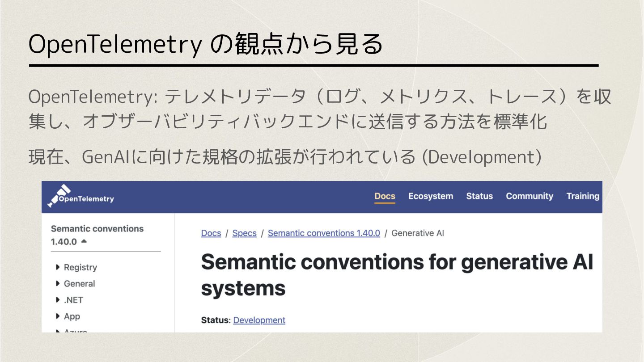Click the Semantic conventions sidebar heading
The width and height of the screenshot is (644, 362).
97,228
